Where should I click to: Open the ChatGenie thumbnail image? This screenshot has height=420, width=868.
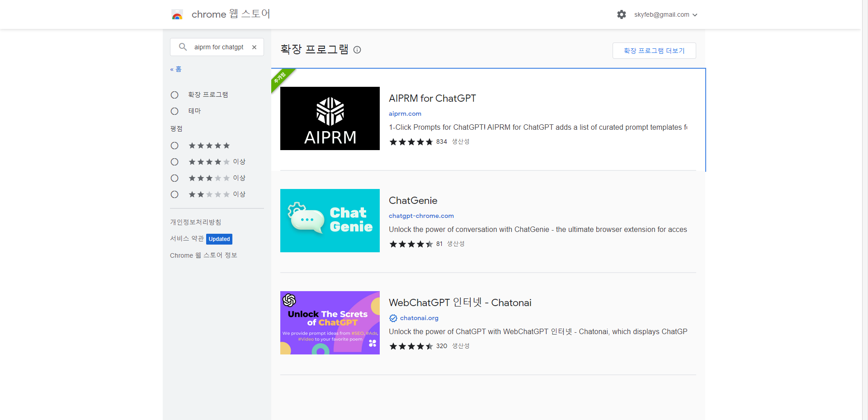330,221
